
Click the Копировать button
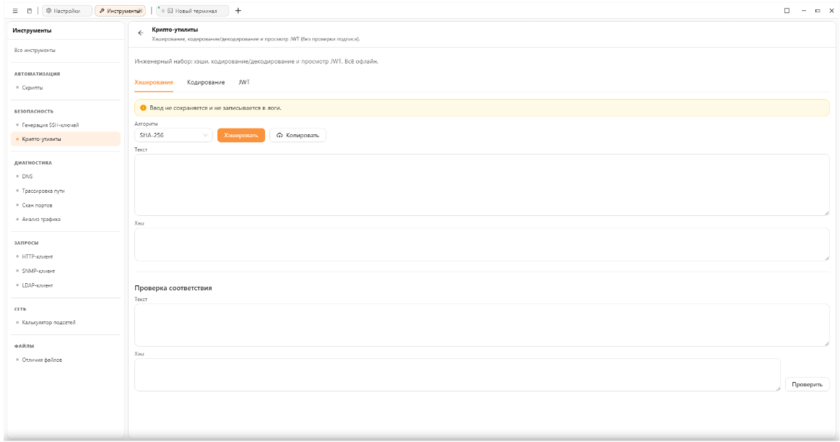point(297,135)
